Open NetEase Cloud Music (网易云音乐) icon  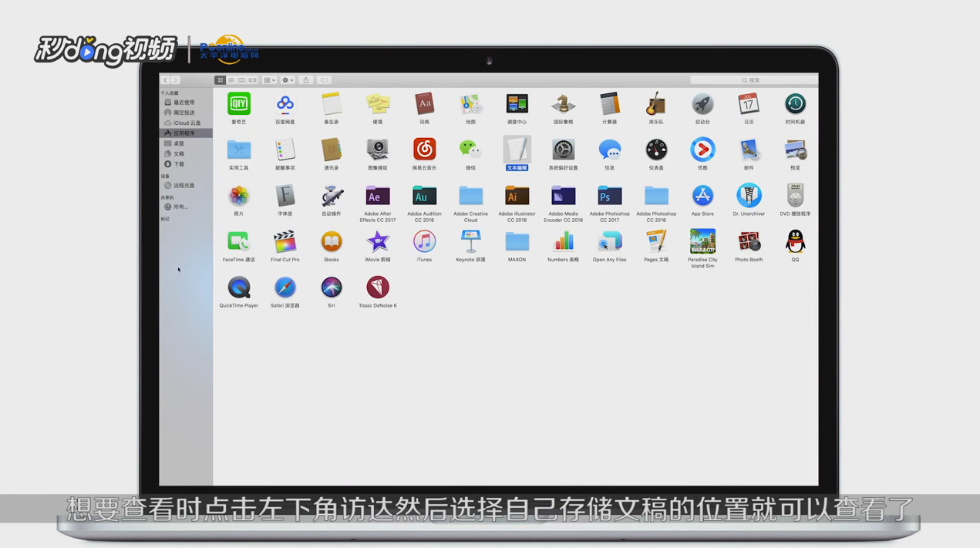(x=424, y=150)
